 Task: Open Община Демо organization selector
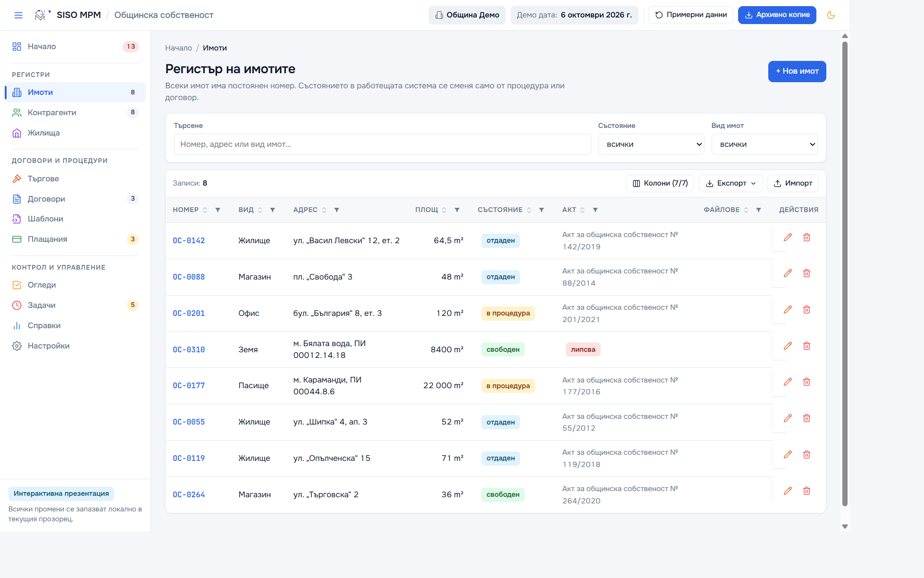coord(467,15)
